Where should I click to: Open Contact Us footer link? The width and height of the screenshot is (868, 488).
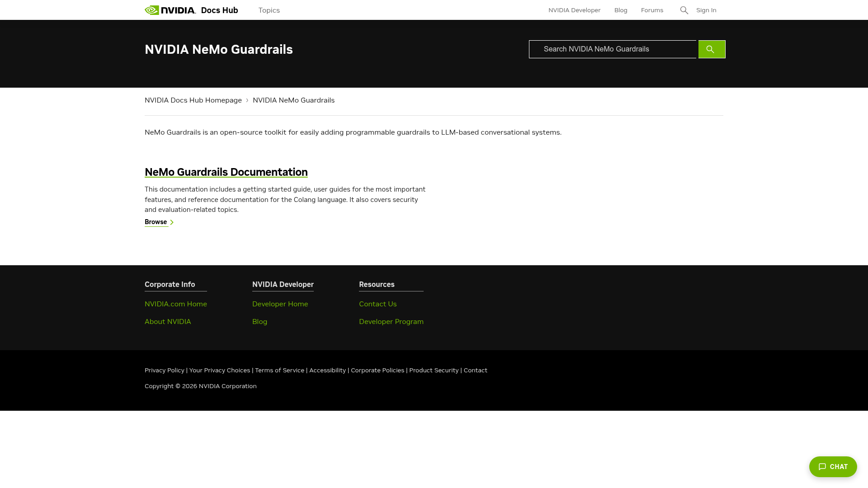point(377,304)
